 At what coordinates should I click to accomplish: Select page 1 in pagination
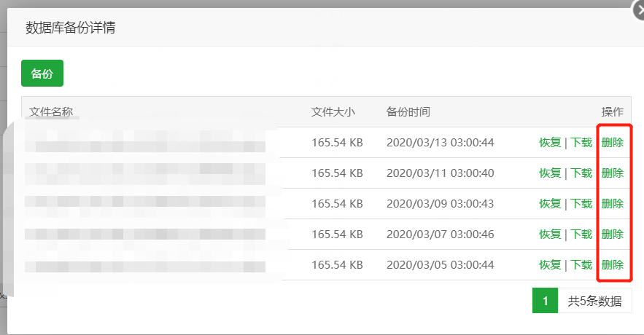[545, 301]
